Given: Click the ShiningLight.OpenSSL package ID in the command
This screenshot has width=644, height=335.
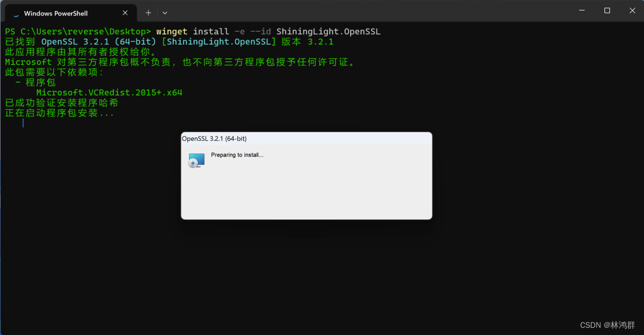Looking at the screenshot, I should coord(329,32).
